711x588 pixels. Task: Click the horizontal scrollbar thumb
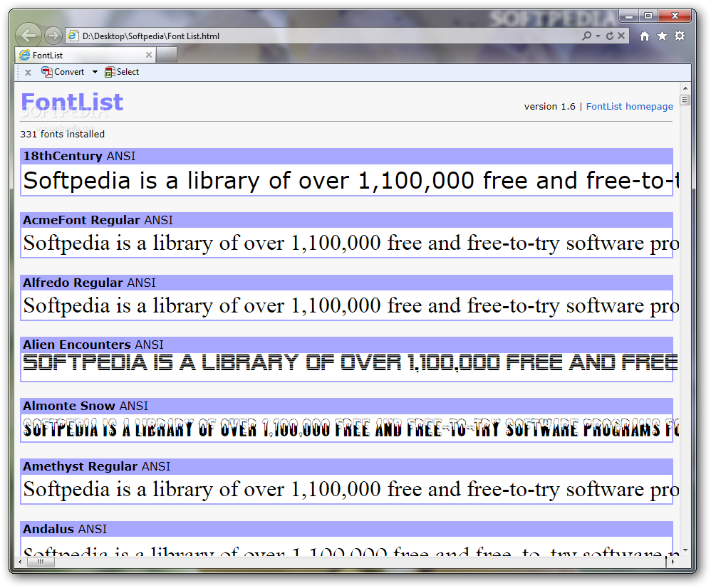(41, 562)
